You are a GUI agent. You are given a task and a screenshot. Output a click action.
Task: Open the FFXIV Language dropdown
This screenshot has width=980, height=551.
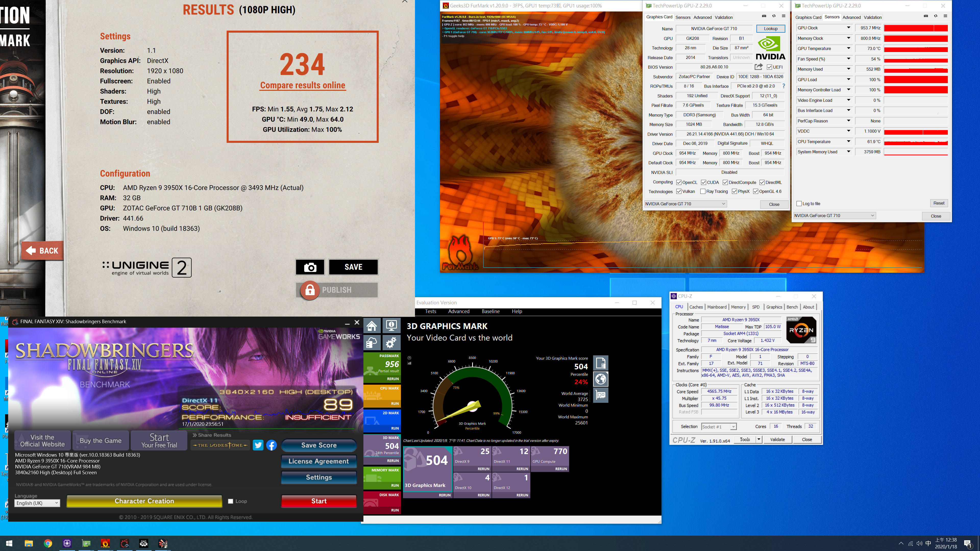[37, 503]
